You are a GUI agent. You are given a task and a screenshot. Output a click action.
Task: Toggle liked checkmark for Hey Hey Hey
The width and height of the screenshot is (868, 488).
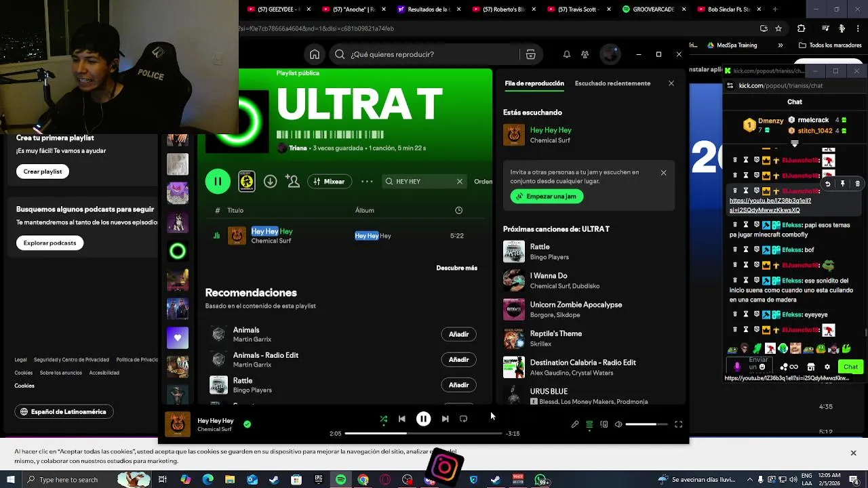[x=247, y=424]
